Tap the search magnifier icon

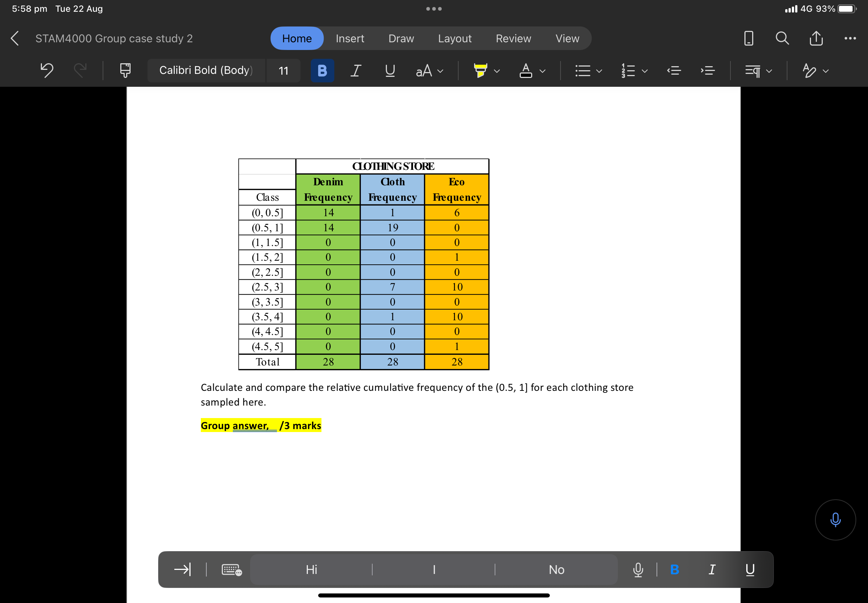click(x=782, y=38)
